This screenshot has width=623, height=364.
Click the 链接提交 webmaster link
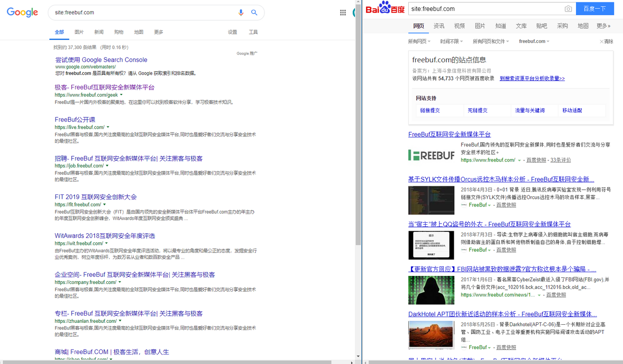(430, 110)
